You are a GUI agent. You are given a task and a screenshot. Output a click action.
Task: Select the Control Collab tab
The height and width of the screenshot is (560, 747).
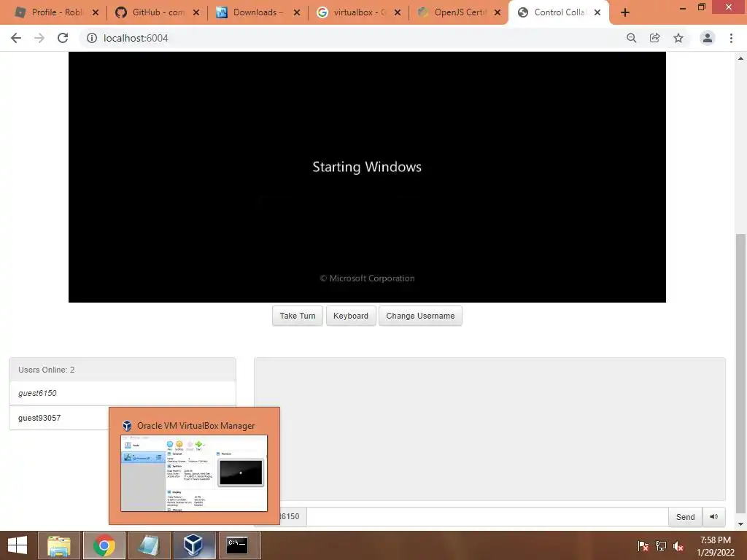tap(559, 12)
